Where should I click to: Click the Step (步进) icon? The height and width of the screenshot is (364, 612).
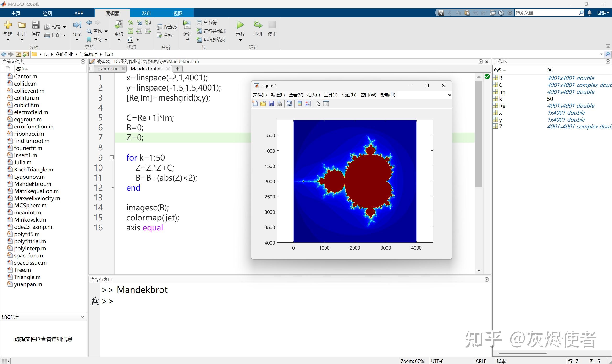pyautogui.click(x=258, y=25)
